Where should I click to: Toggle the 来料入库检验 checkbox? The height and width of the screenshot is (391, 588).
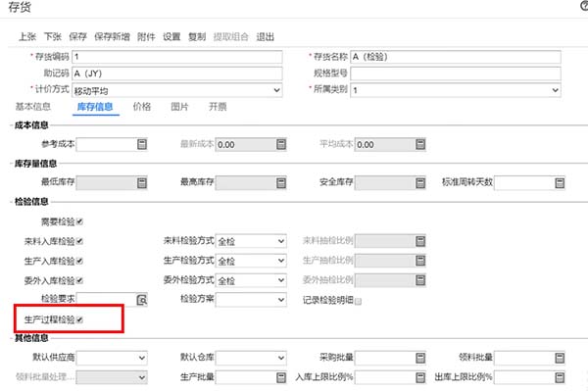pos(79,241)
